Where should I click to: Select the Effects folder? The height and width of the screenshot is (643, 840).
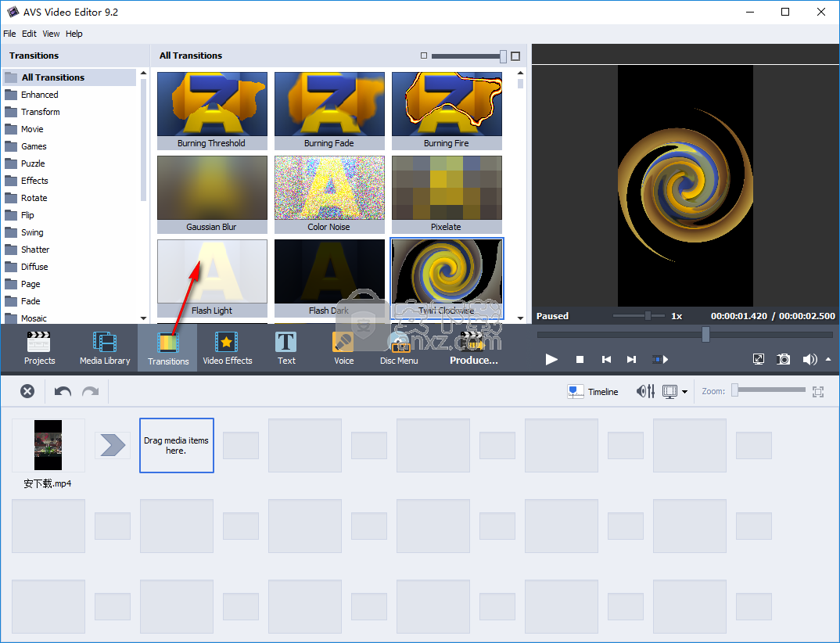click(x=69, y=181)
